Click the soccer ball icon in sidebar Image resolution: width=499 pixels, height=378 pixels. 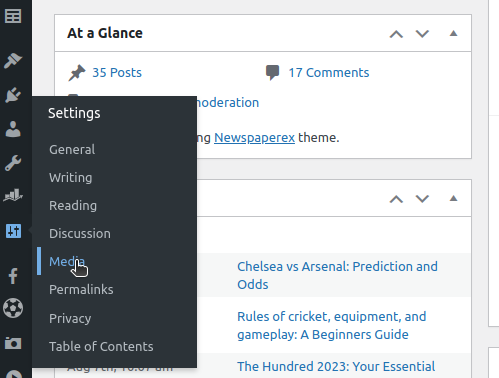click(x=13, y=308)
